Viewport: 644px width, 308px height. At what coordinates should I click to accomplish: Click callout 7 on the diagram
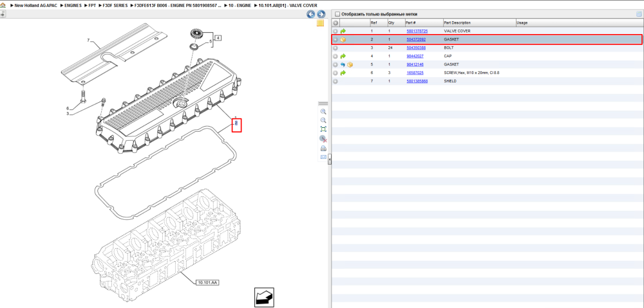click(x=88, y=41)
